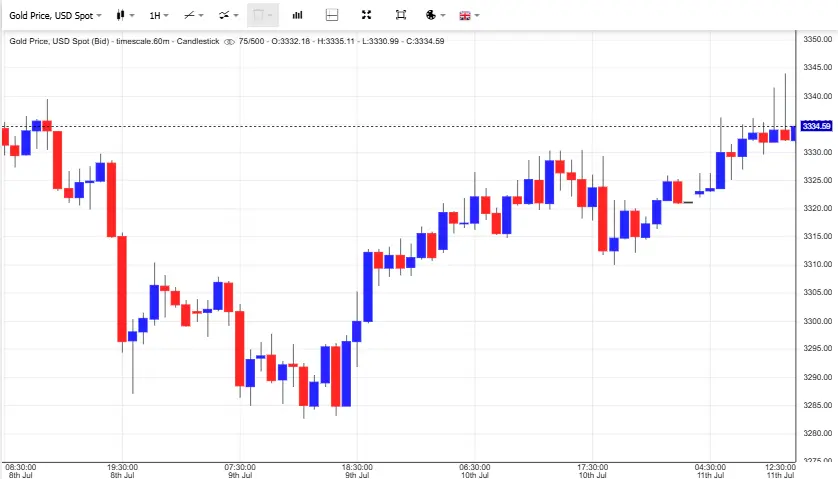The height and width of the screenshot is (479, 838).
Task: Click the chart snapshot frame icon
Action: tap(400, 15)
